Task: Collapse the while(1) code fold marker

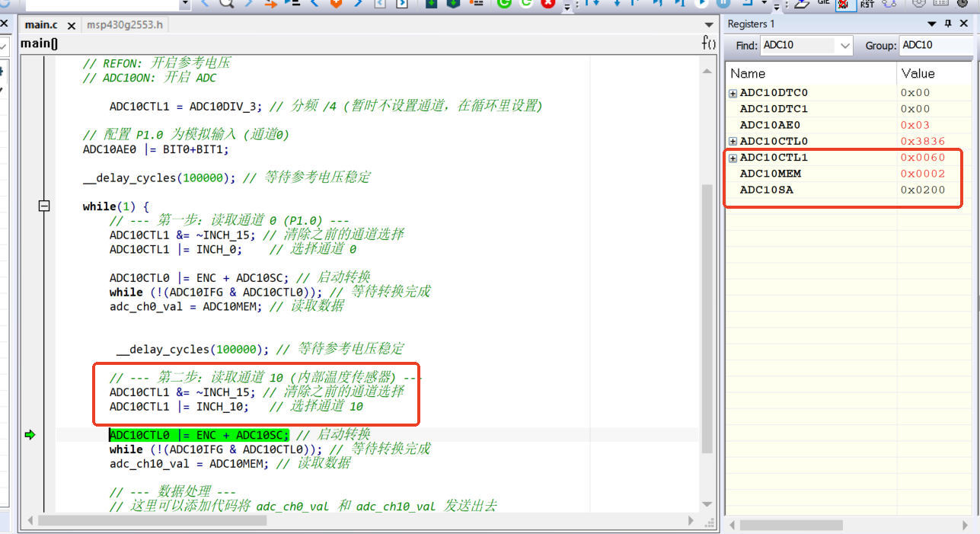Action: [x=44, y=206]
